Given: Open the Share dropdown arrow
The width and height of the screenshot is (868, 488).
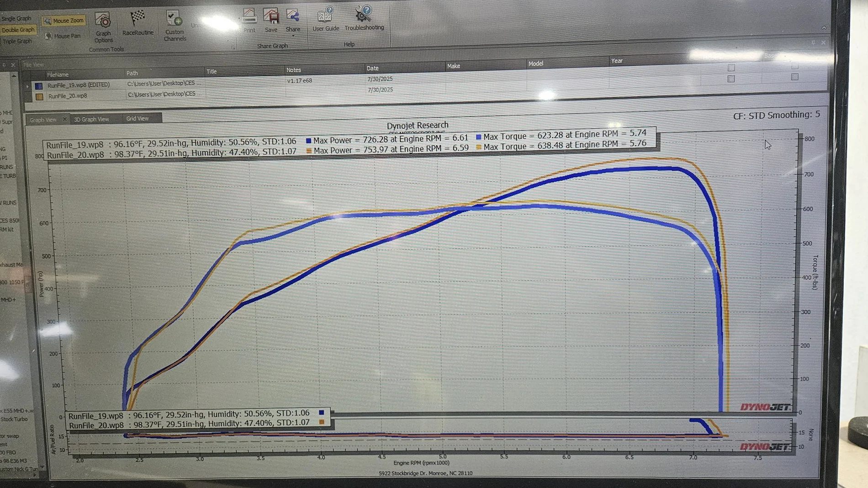Looking at the screenshot, I should 293,35.
